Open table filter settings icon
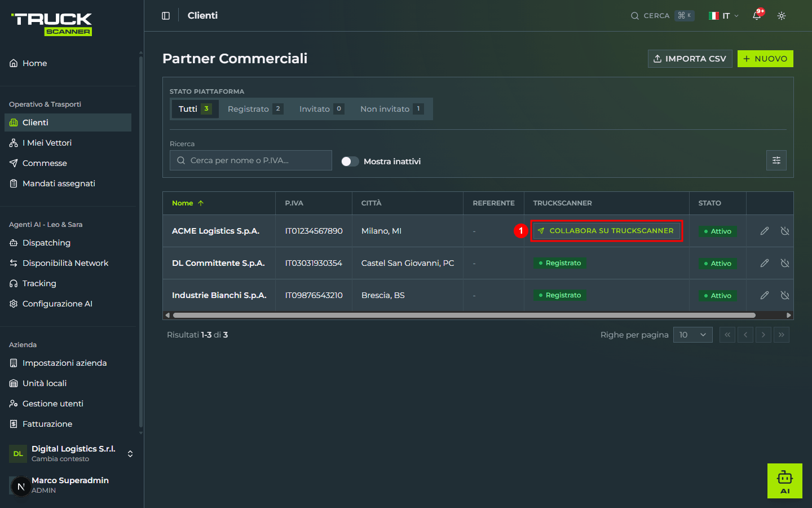 [x=776, y=160]
